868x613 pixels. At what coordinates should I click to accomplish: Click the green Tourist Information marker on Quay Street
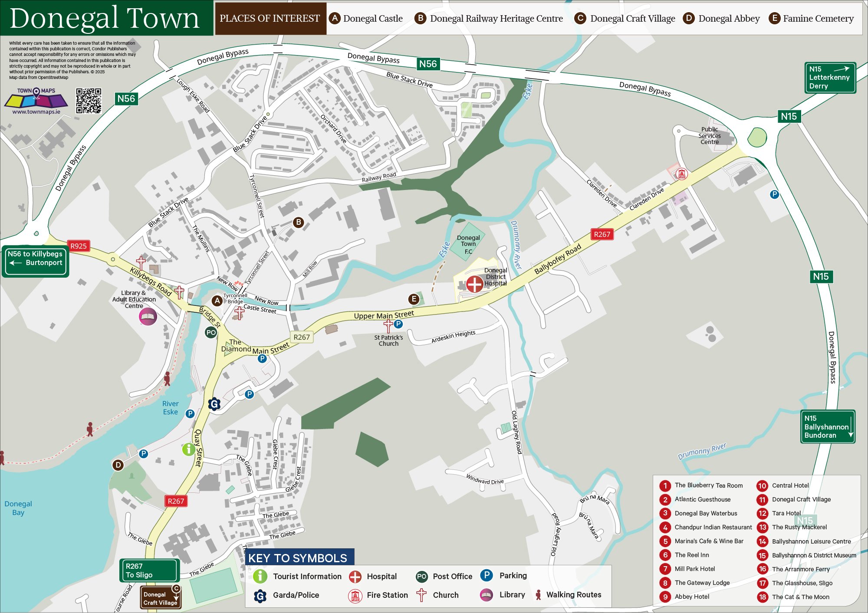188,449
